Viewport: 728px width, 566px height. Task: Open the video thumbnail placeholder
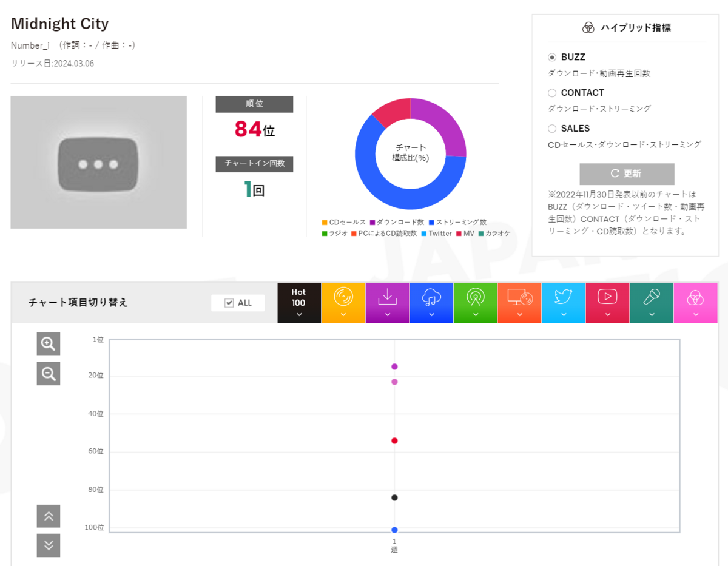coord(98,162)
